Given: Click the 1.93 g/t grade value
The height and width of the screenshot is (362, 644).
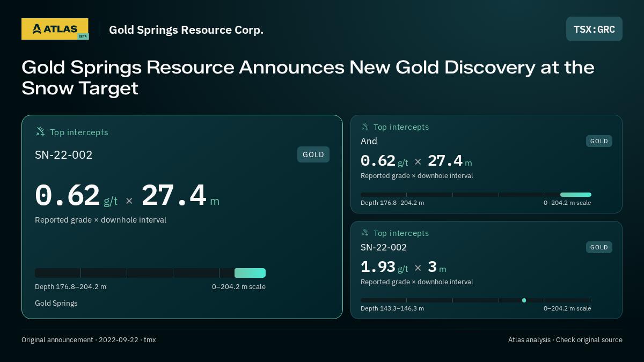Looking at the screenshot, I should [384, 267].
